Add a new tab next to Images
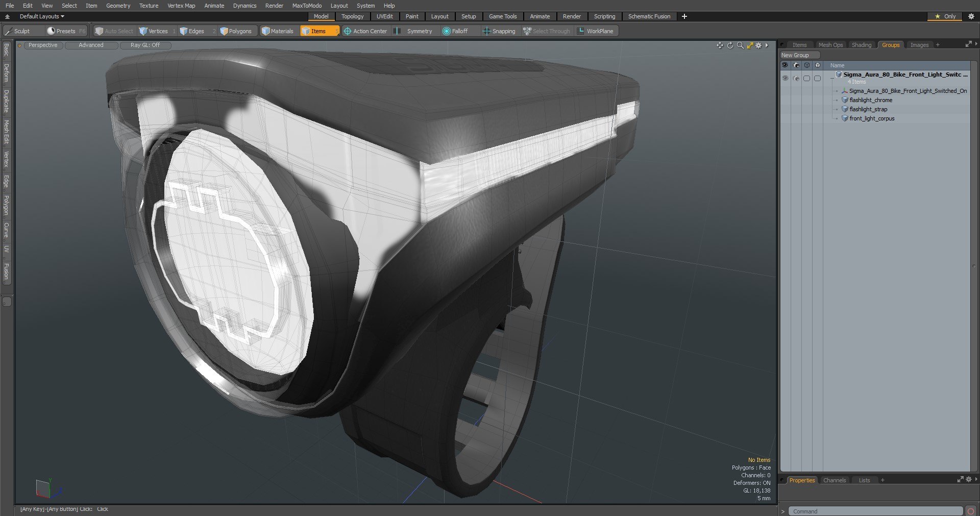The height and width of the screenshot is (516, 980). 938,45
